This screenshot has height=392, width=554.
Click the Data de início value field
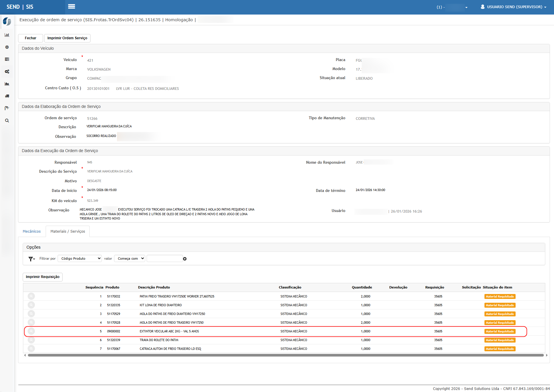pos(102,190)
